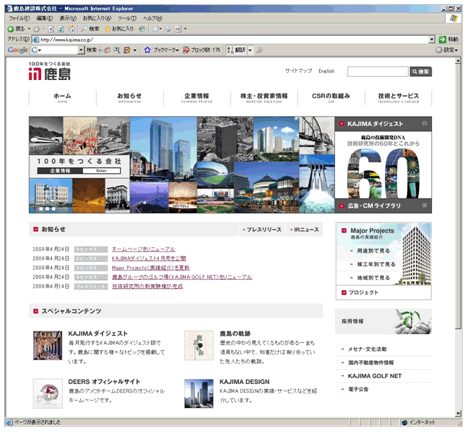Image resolution: width=468 pixels, height=432 pixels.
Task: Click the 60 anniversary digest image
Action: pos(383,165)
